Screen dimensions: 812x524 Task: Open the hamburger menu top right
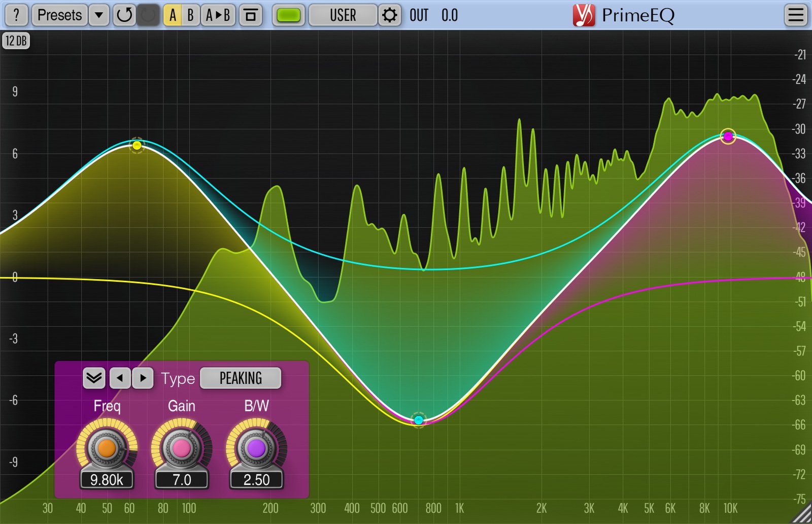[x=795, y=15]
